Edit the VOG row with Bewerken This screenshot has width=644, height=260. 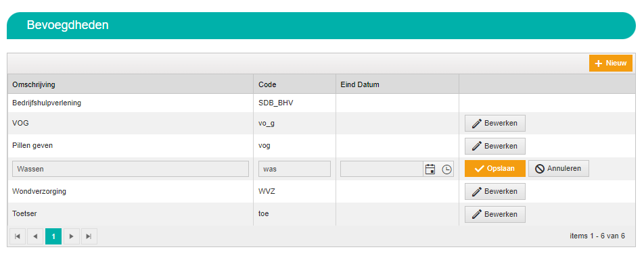coord(495,123)
